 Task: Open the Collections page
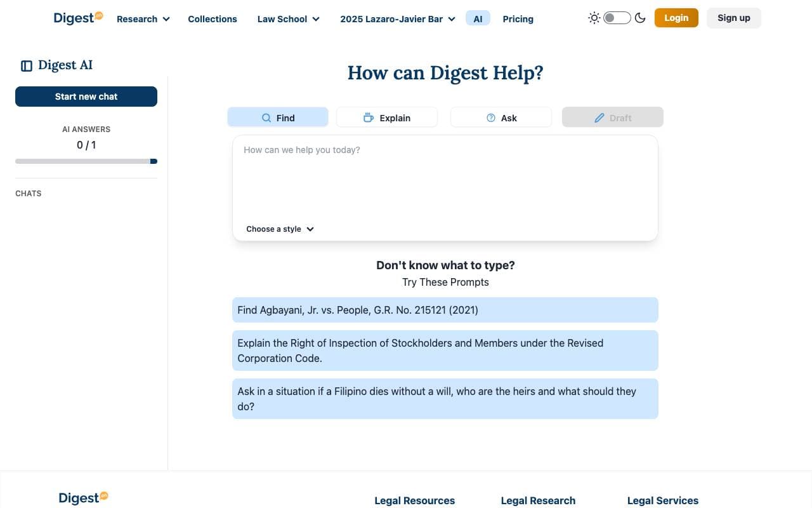(x=213, y=19)
